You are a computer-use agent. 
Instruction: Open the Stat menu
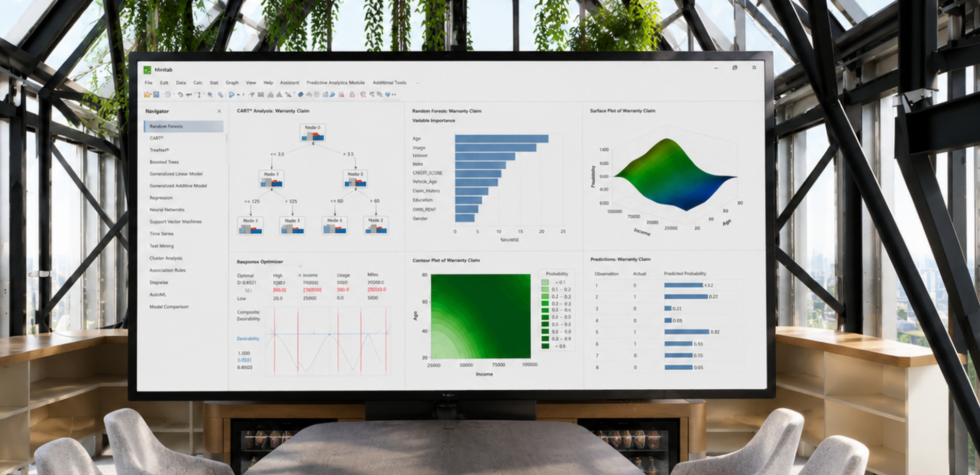tap(214, 83)
